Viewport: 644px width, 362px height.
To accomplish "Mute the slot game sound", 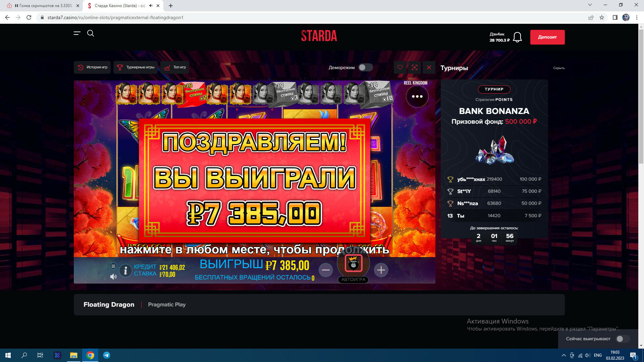I will (113, 277).
